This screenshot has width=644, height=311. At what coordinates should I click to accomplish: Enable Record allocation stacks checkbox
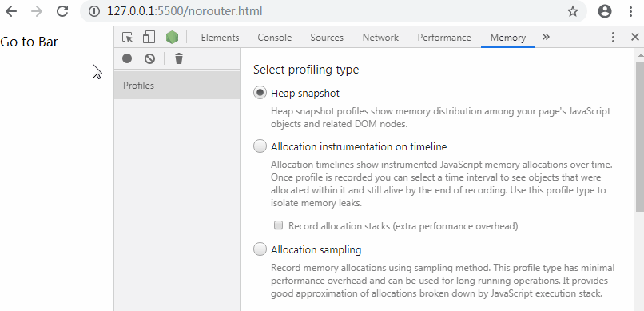[279, 225]
